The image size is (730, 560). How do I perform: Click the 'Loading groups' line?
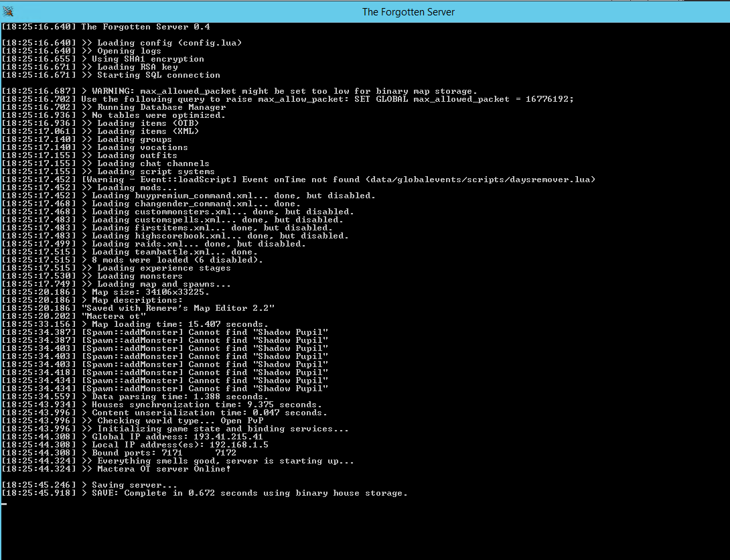[x=86, y=139]
